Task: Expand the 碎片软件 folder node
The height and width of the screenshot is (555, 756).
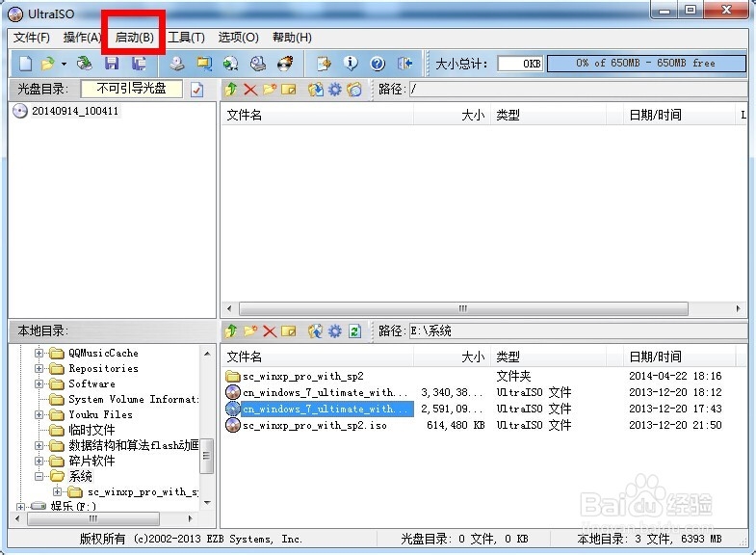Action: [x=39, y=461]
